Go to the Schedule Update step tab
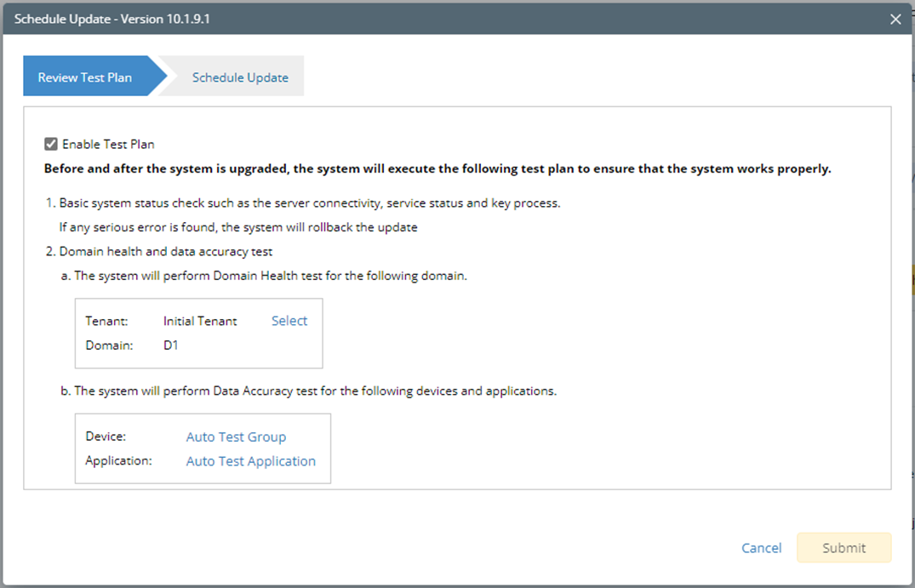The height and width of the screenshot is (588, 915). pyautogui.click(x=240, y=77)
